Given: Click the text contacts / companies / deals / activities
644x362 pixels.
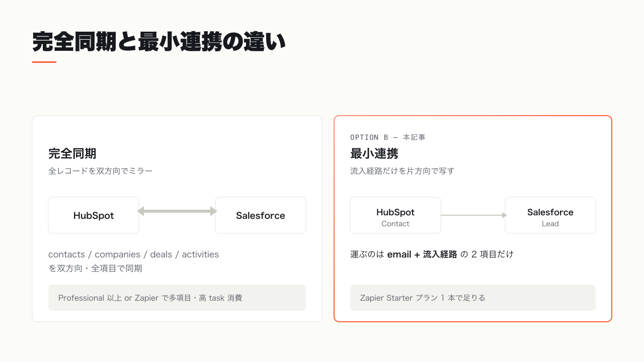Looking at the screenshot, I should [134, 254].
